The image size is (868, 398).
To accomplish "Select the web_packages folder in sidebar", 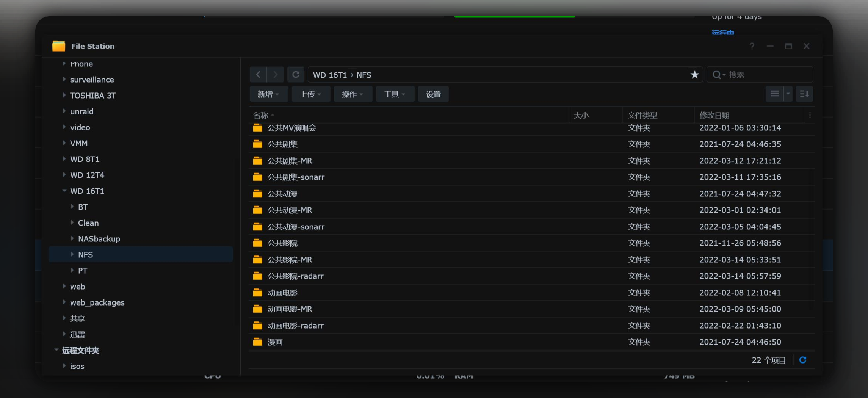I will point(97,302).
